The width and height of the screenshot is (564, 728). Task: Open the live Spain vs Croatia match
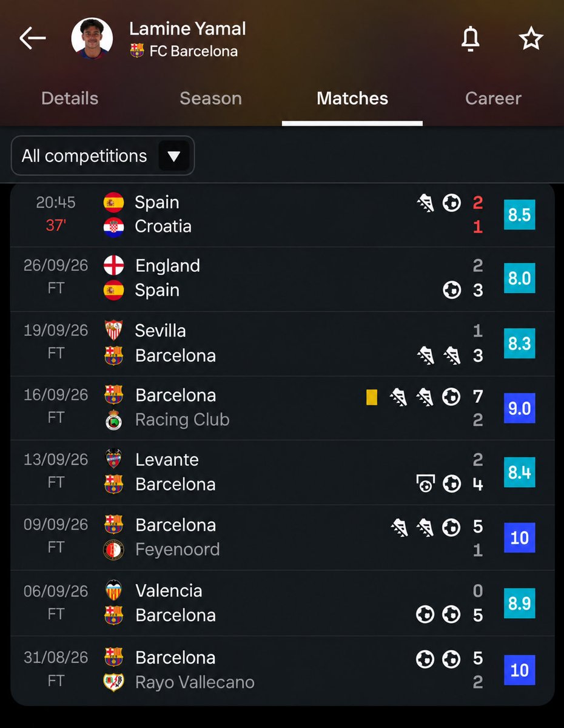click(282, 215)
